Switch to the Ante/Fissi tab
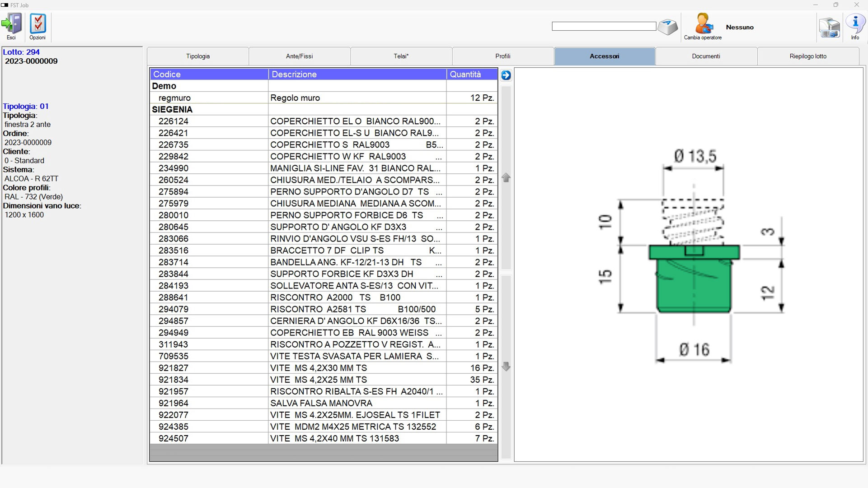Image resolution: width=868 pixels, height=488 pixels. click(x=300, y=56)
